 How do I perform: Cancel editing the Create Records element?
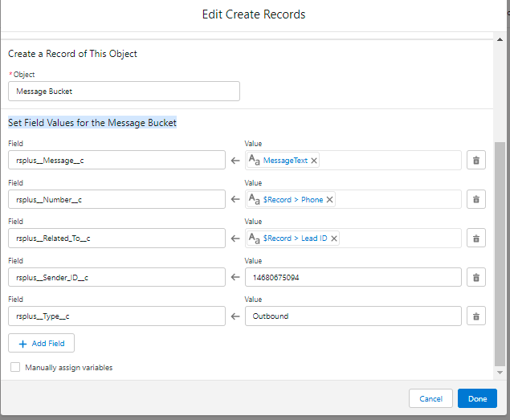click(430, 398)
